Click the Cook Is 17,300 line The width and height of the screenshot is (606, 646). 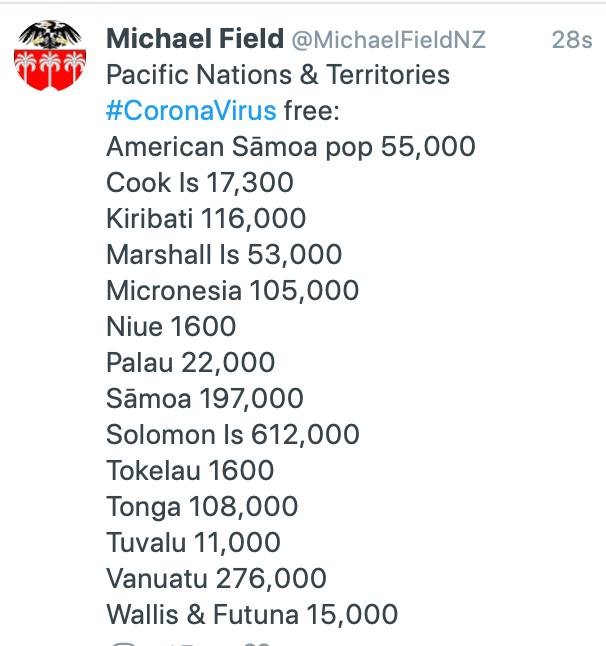coord(200,183)
